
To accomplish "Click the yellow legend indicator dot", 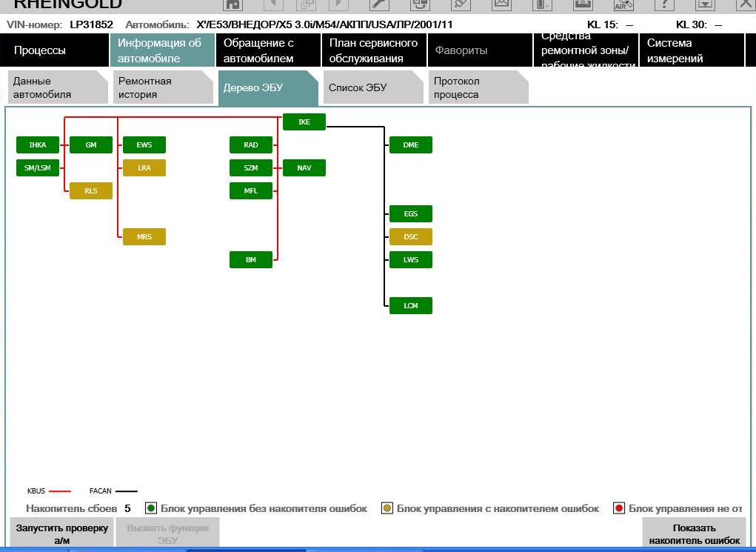I will [x=387, y=508].
